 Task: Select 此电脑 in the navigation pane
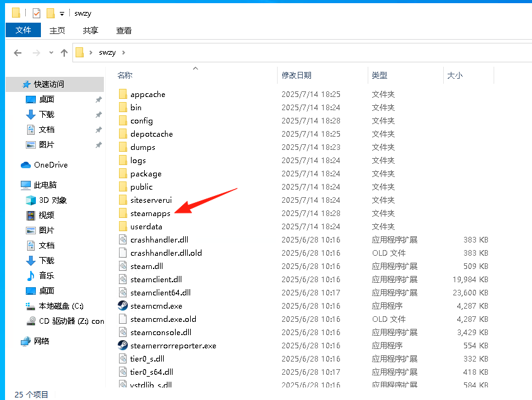pyautogui.click(x=45, y=185)
